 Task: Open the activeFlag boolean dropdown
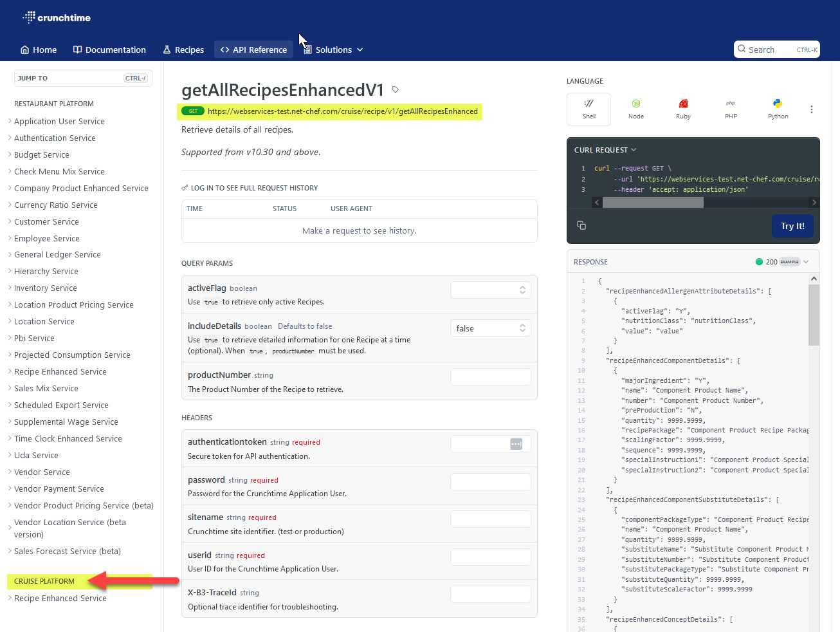(491, 290)
